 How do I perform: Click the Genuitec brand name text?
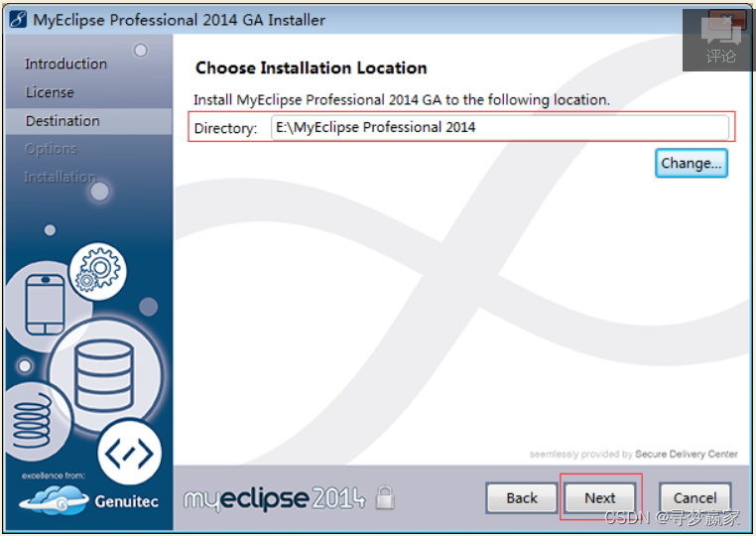point(126,501)
